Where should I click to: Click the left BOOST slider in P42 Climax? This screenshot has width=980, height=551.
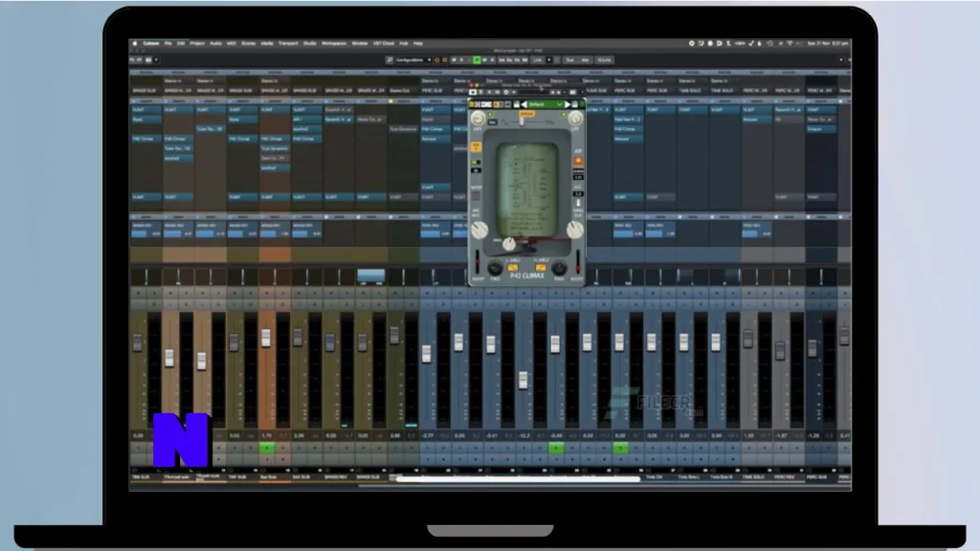tap(478, 262)
